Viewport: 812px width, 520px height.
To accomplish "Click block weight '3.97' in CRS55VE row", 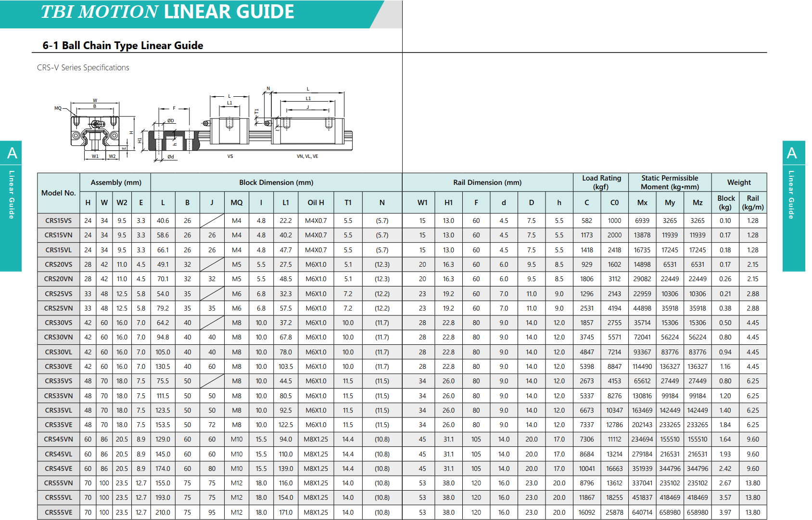I will [x=725, y=512].
